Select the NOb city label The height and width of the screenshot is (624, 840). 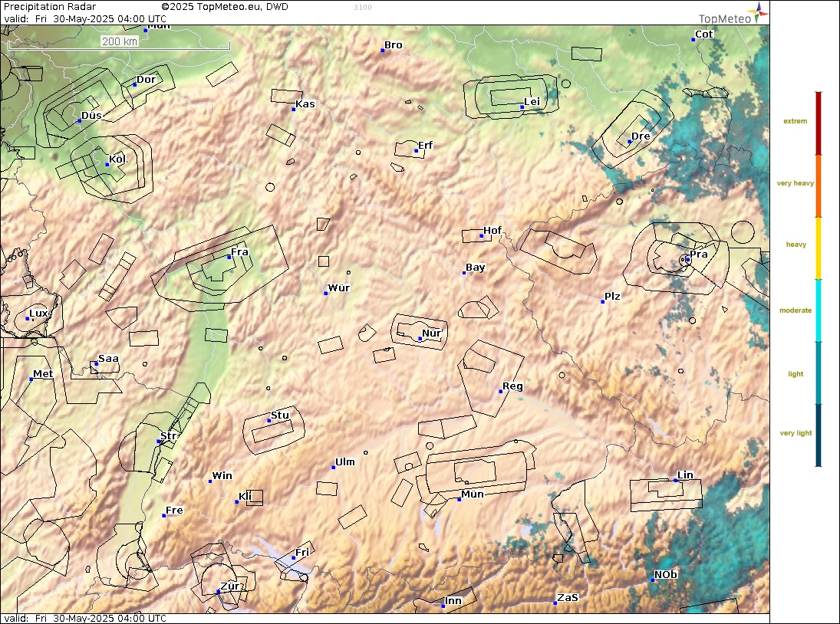click(666, 574)
